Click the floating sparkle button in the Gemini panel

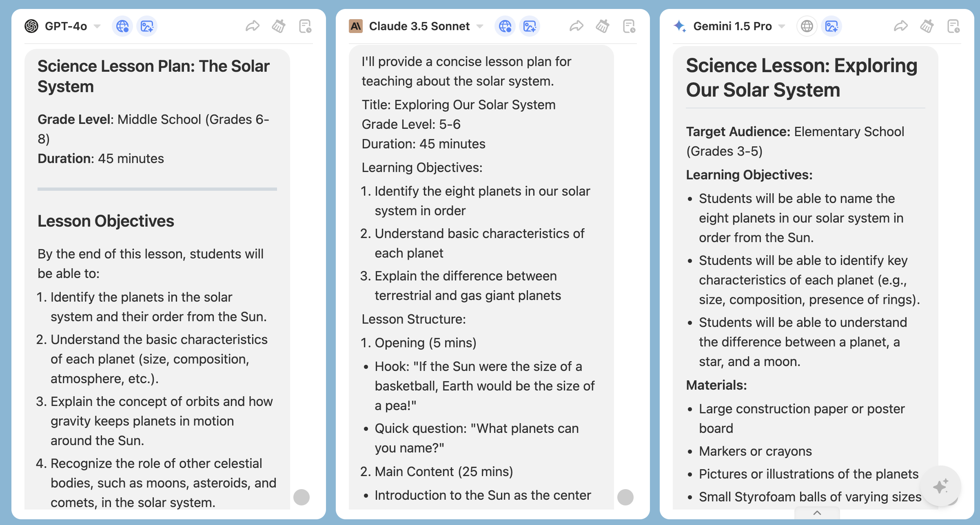point(940,486)
